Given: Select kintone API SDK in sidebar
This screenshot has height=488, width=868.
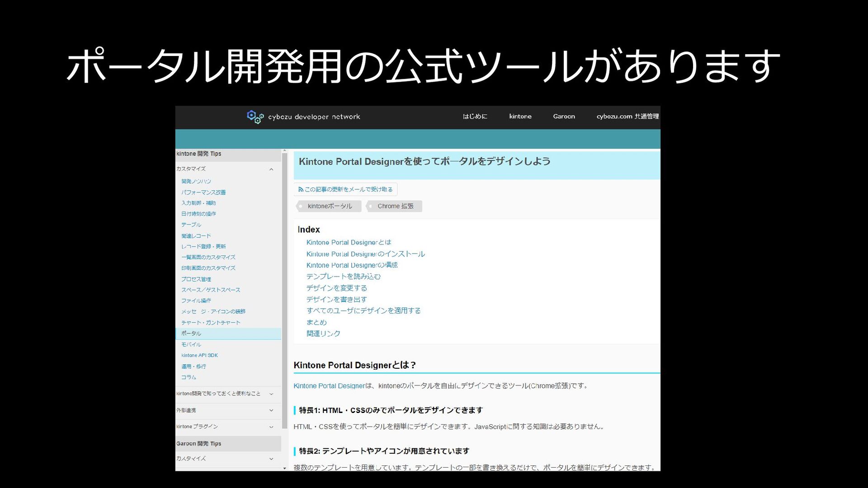Looking at the screenshot, I should (x=199, y=355).
